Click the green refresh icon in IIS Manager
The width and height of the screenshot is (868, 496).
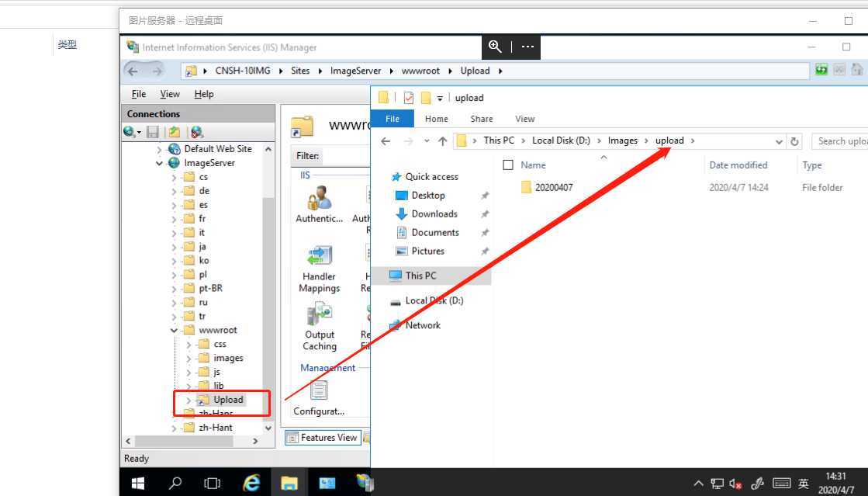(x=821, y=69)
